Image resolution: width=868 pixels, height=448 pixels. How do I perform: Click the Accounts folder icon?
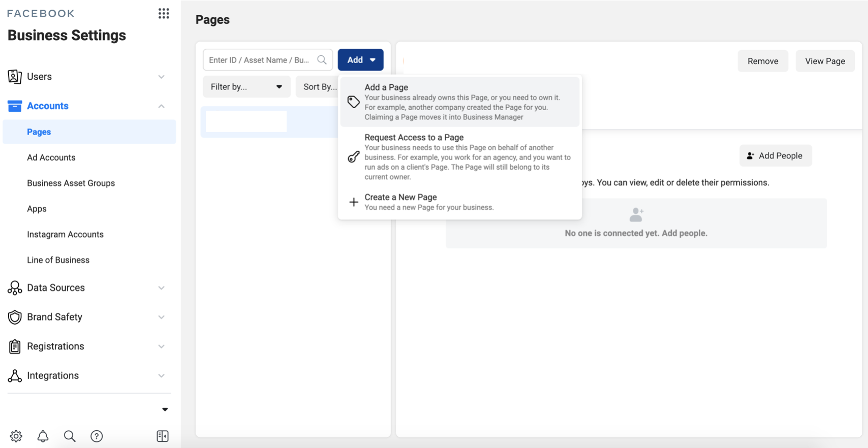[x=15, y=106]
